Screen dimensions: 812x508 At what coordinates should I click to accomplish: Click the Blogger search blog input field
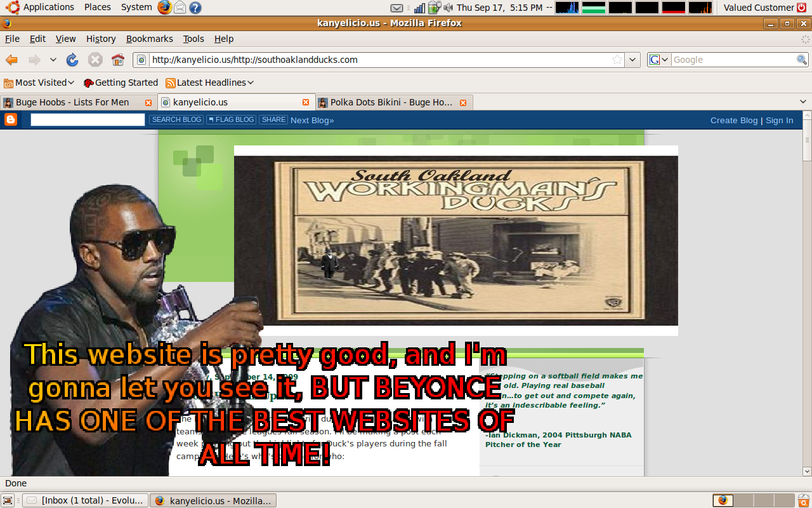pos(88,119)
